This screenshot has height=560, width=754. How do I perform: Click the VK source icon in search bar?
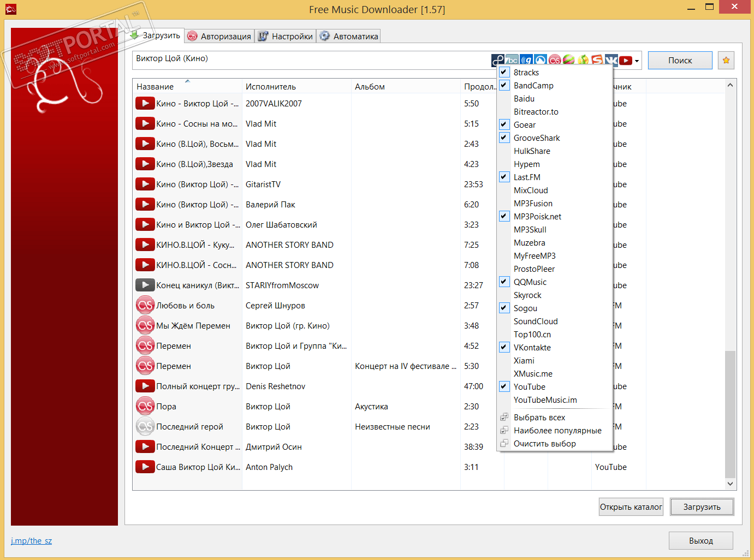click(611, 61)
